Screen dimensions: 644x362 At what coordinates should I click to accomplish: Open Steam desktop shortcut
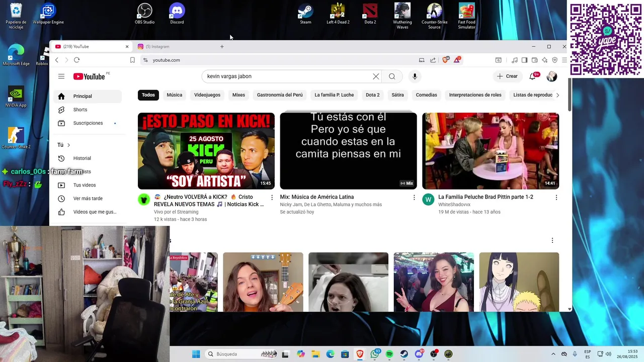tap(305, 14)
